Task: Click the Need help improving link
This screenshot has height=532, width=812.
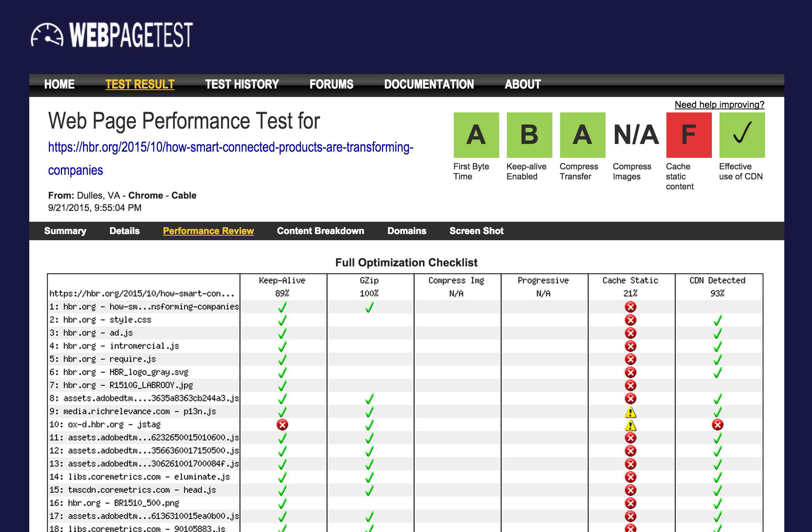Action: click(720, 105)
